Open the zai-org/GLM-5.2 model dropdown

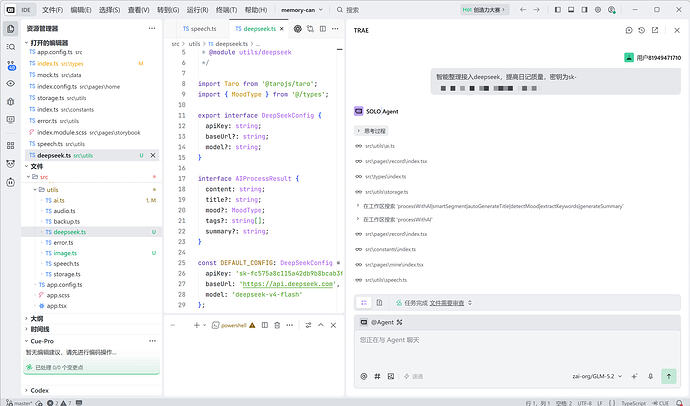pyautogui.click(x=597, y=376)
